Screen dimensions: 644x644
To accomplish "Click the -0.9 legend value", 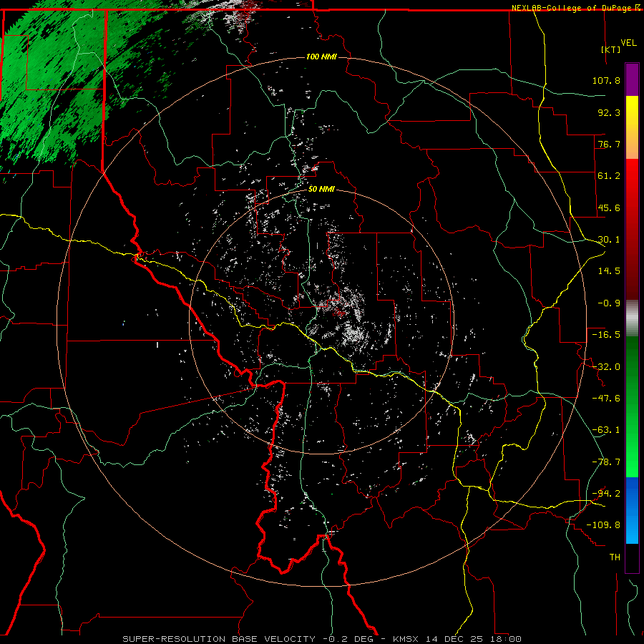I will [609, 303].
